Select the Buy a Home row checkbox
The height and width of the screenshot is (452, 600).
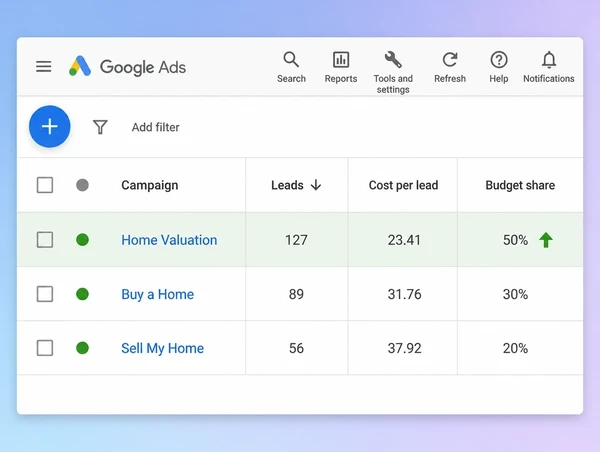[x=45, y=294]
